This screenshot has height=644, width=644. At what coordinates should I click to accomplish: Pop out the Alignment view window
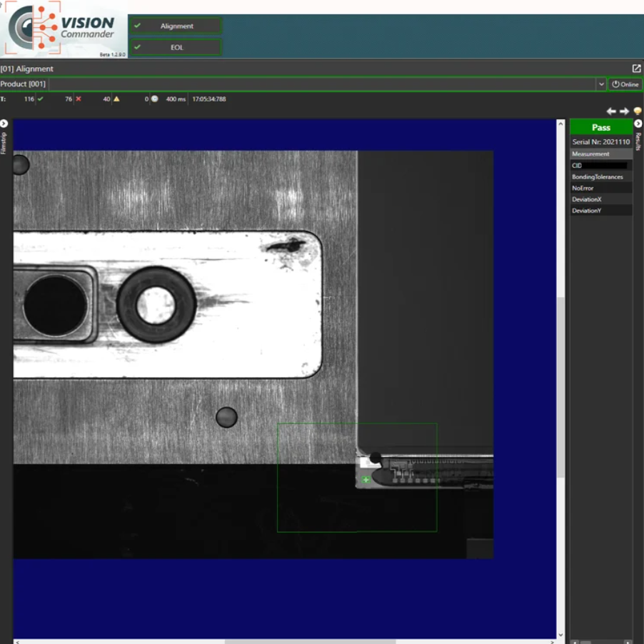point(636,69)
